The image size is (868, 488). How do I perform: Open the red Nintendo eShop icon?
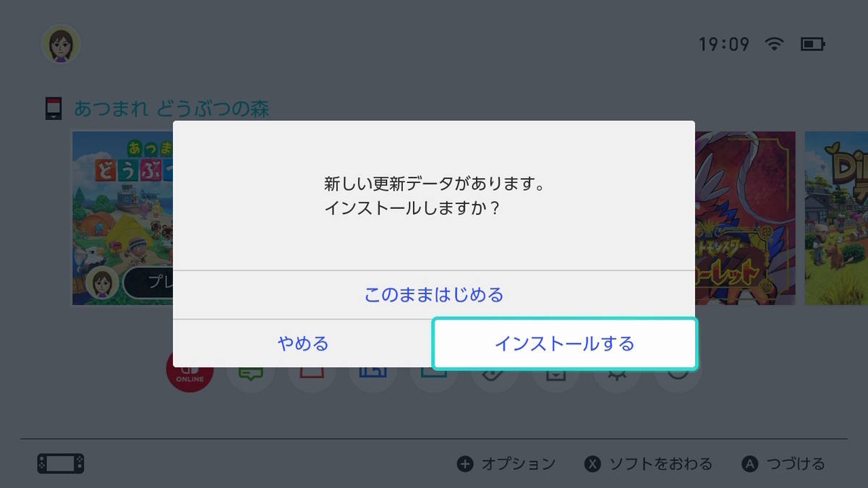[312, 377]
